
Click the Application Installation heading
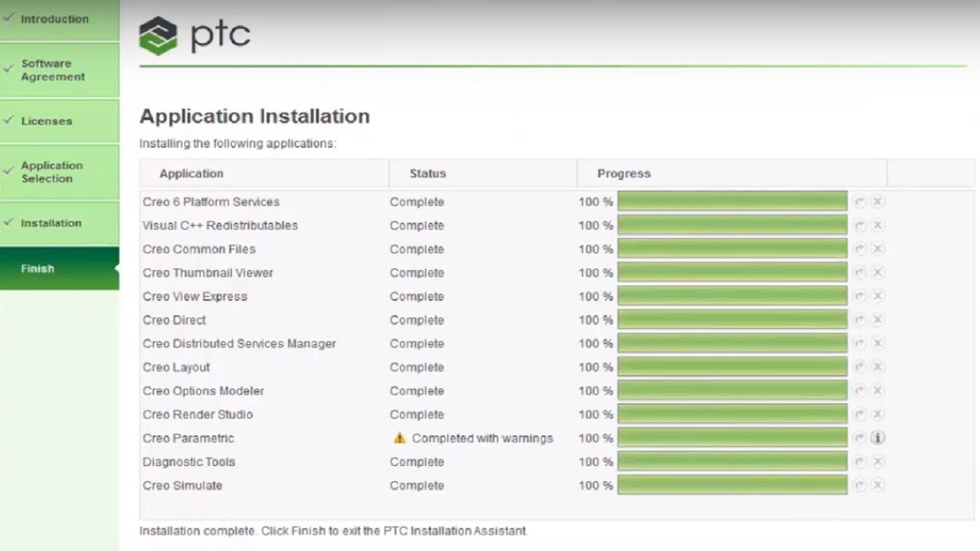tap(255, 116)
